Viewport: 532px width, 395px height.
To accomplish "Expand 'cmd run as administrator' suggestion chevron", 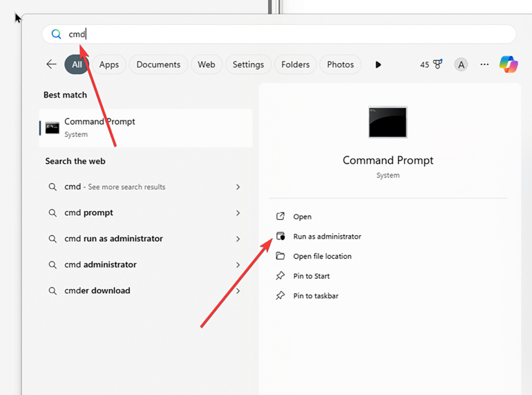I will 238,239.
